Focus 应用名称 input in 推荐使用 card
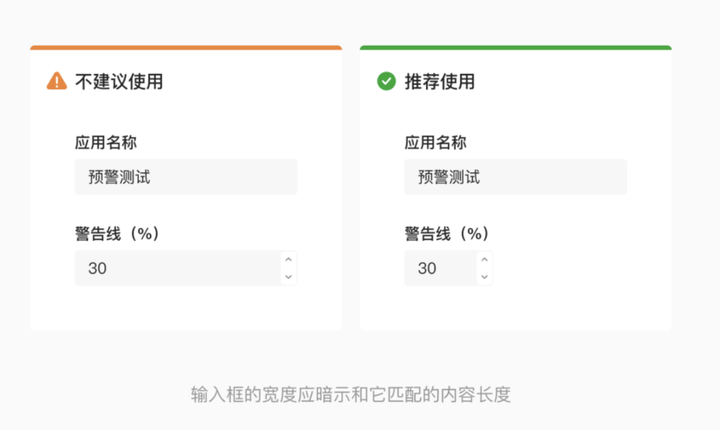The image size is (720, 430). pyautogui.click(x=515, y=177)
